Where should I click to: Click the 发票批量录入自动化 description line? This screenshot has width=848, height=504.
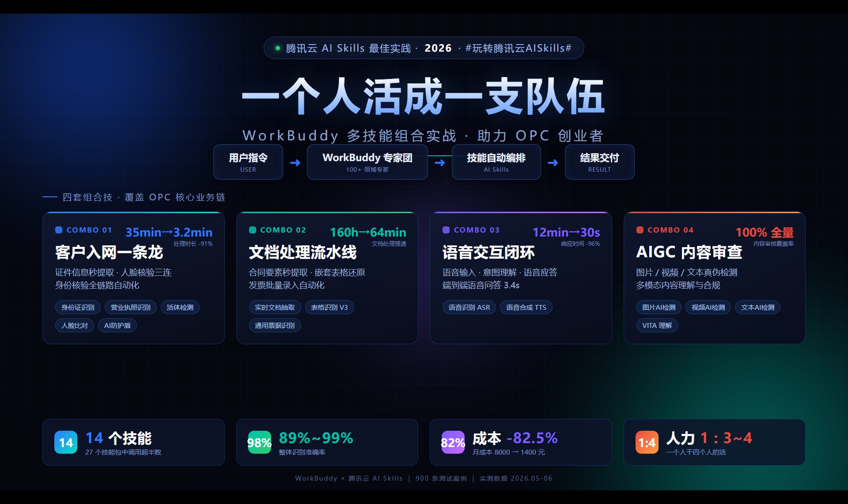coord(287,285)
